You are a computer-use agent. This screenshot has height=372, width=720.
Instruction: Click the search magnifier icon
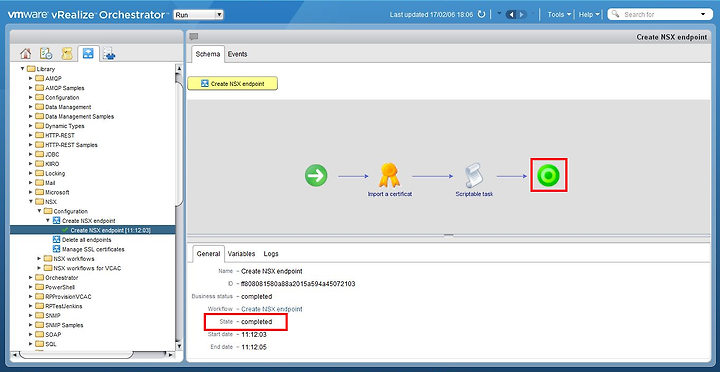pyautogui.click(x=616, y=14)
